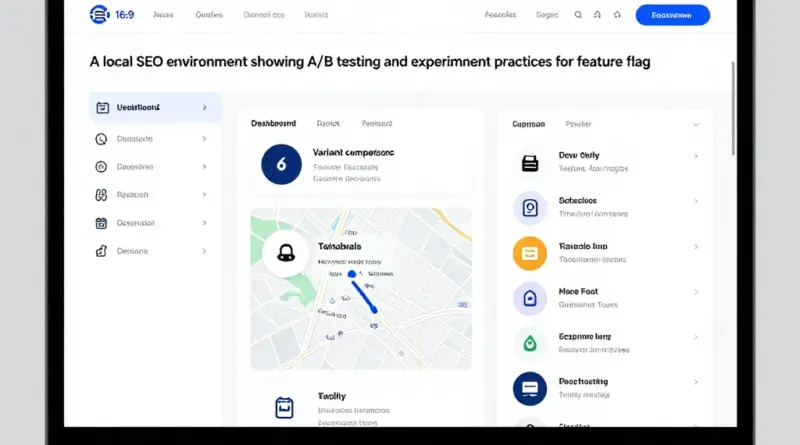This screenshot has width=800, height=445.
Task: Expand the clock-icon sidebar row chevron
Action: 204,139
